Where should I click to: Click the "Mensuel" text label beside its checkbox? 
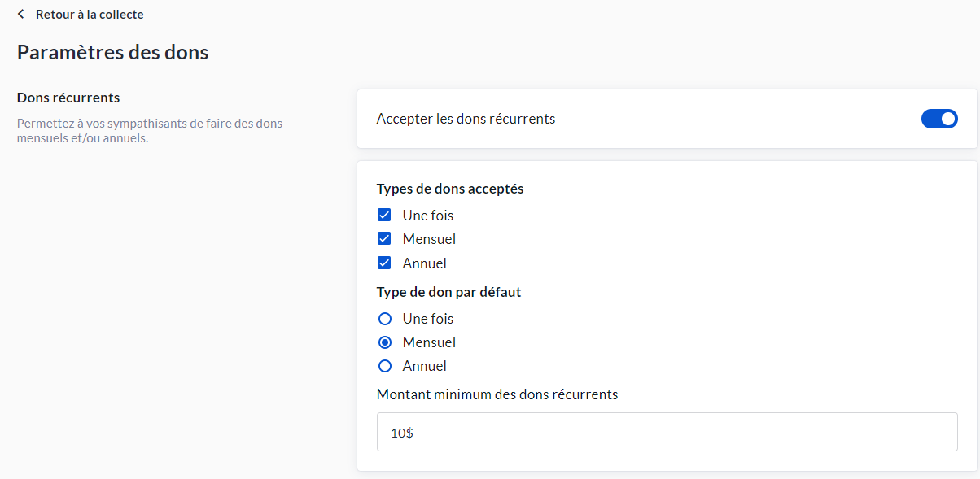429,239
